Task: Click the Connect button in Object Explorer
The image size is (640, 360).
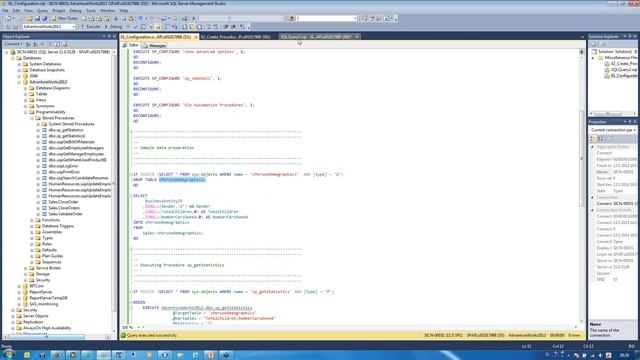Action: coord(13,44)
